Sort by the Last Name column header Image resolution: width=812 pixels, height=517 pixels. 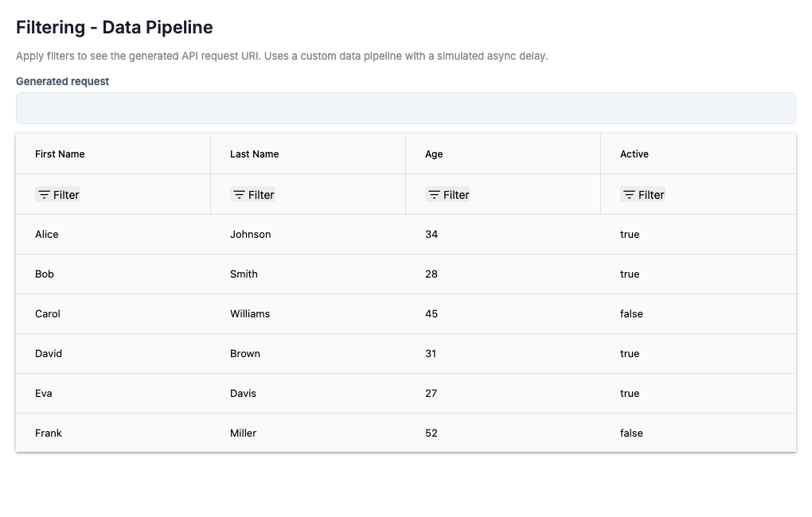click(x=255, y=154)
